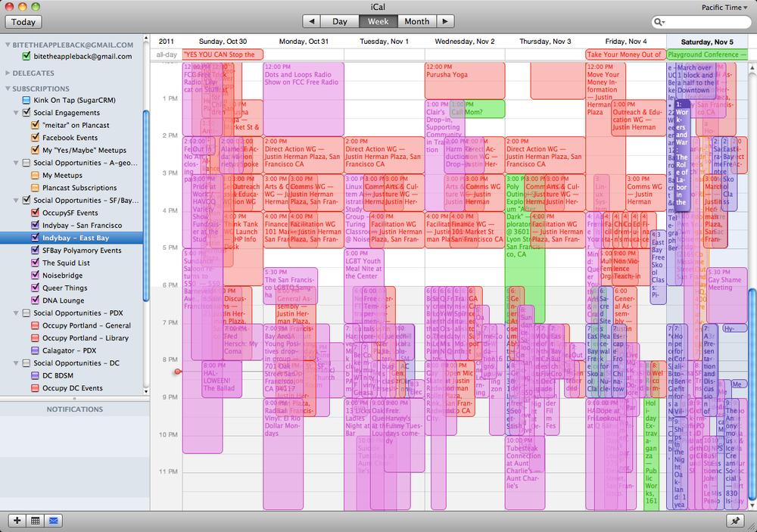
Task: Collapse the Social Opportunities – A-geo group
Action: (x=17, y=163)
